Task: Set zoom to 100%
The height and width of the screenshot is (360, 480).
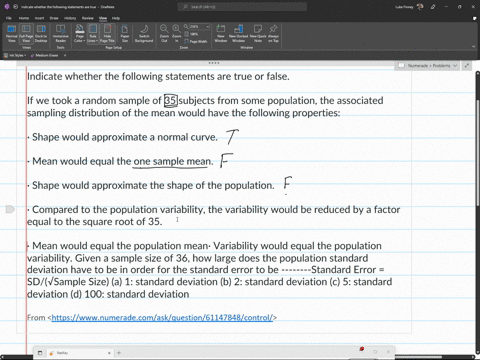Action: tap(192, 34)
